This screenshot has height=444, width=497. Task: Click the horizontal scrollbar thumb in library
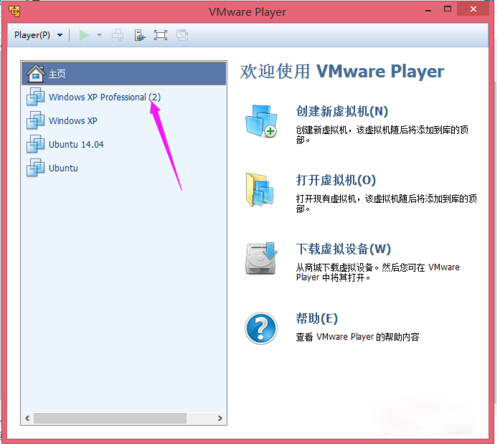pos(110,418)
